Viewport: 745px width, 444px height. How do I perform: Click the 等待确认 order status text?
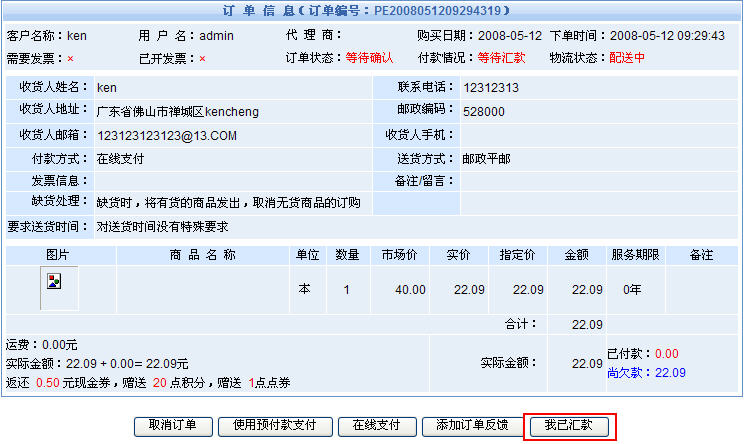pos(370,58)
